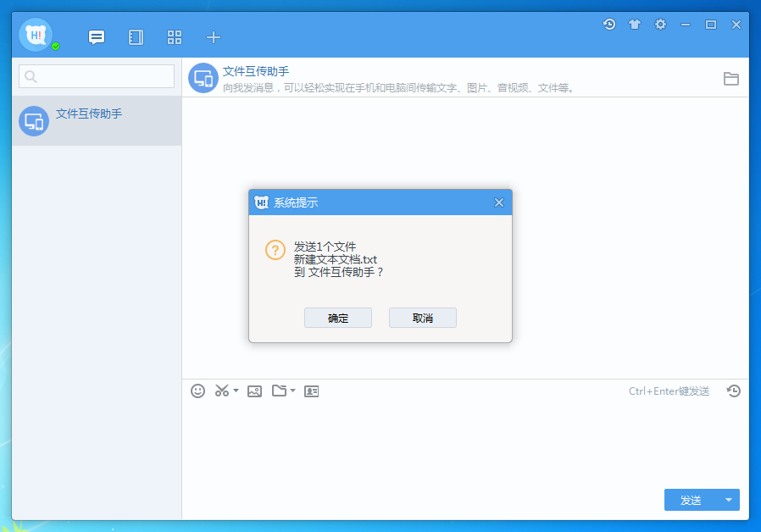Cancel the file transfer with 取消
Image resolution: width=761 pixels, height=532 pixels.
[422, 317]
